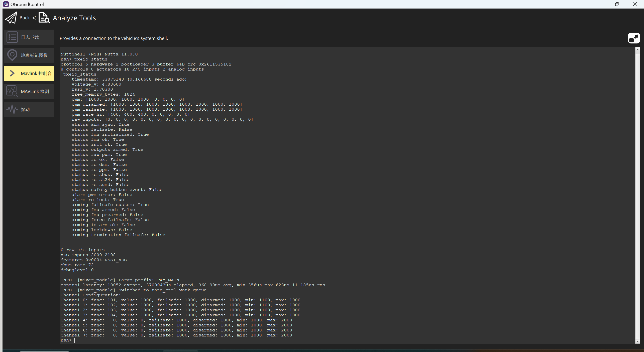Click the "status_safety_button_event: False" line
Screen dimensions: 644x352
pyautogui.click(x=117, y=190)
